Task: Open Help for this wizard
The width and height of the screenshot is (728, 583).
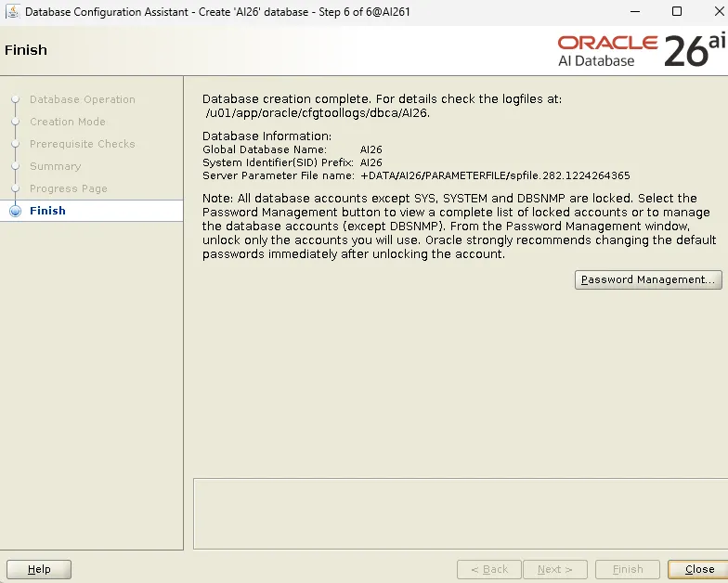Action: (39, 569)
